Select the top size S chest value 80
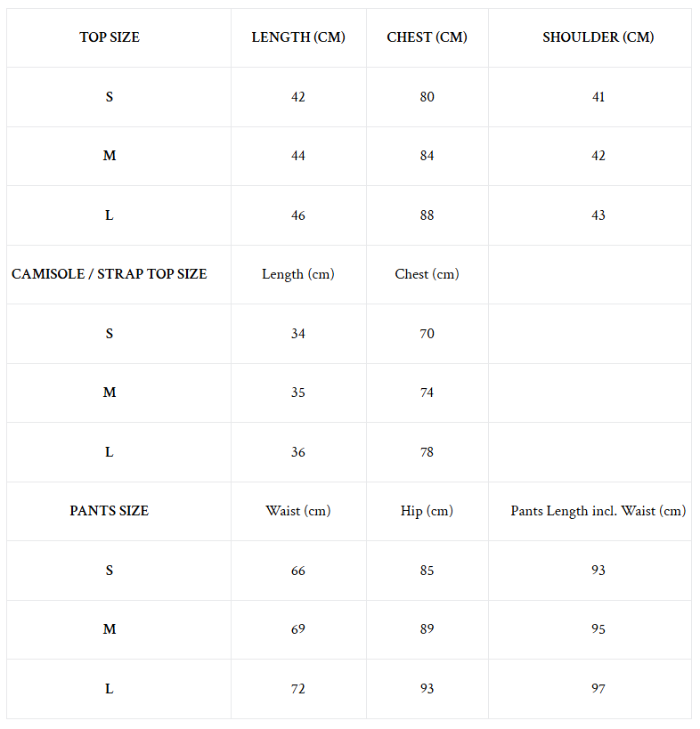Image resolution: width=700 pixels, height=729 pixels. pos(427,97)
